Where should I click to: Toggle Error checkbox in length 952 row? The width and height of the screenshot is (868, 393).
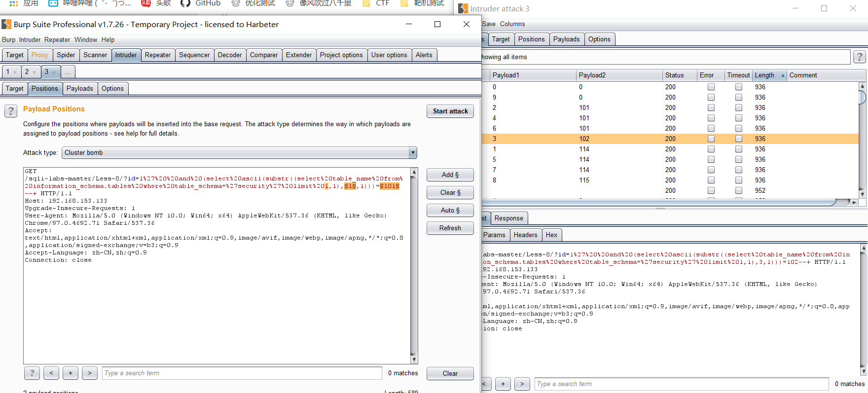pos(711,190)
